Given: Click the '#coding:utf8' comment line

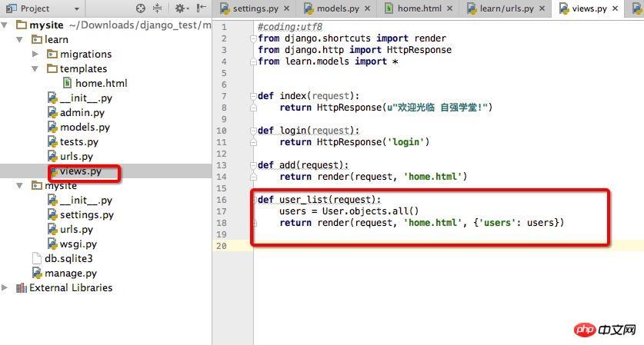Looking at the screenshot, I should 290,27.
